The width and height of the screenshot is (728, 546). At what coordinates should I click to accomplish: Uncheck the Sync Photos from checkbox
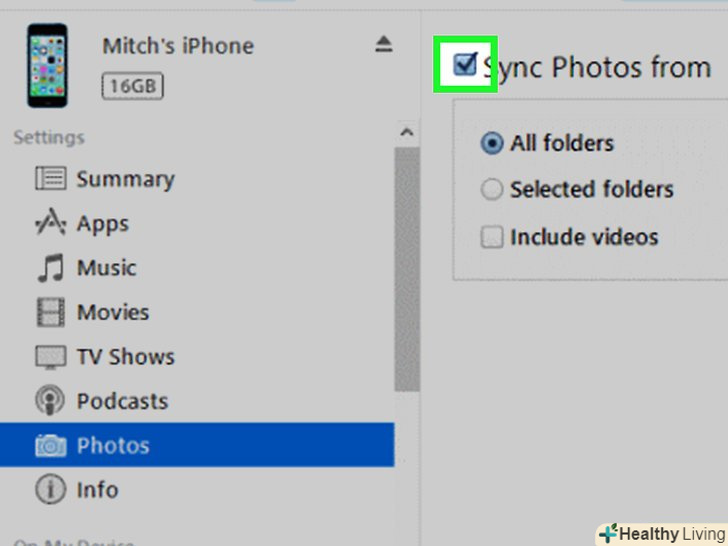(465, 64)
